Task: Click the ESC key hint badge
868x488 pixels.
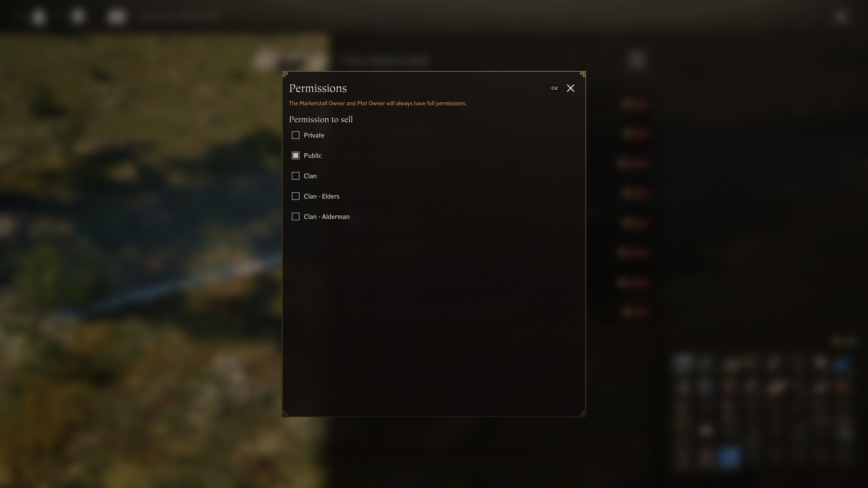Action: tap(555, 88)
